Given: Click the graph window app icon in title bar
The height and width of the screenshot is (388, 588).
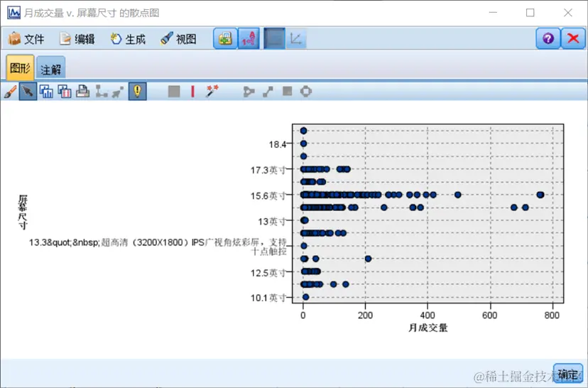Looking at the screenshot, I should tap(14, 12).
